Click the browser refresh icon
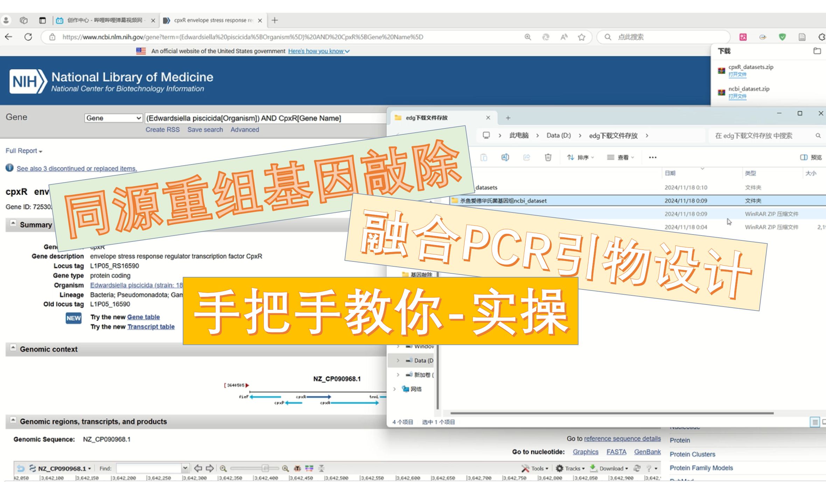 point(28,37)
